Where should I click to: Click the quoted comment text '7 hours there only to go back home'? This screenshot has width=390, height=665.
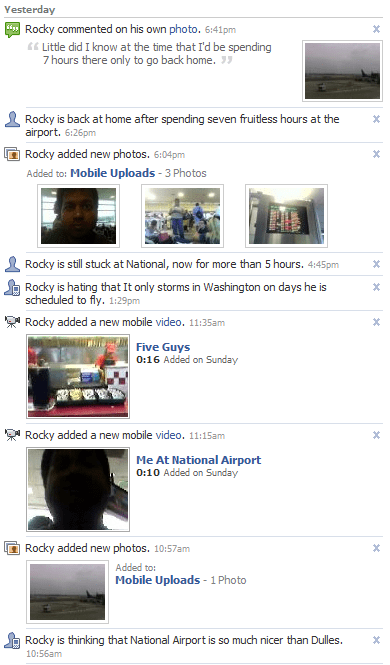(x=129, y=60)
